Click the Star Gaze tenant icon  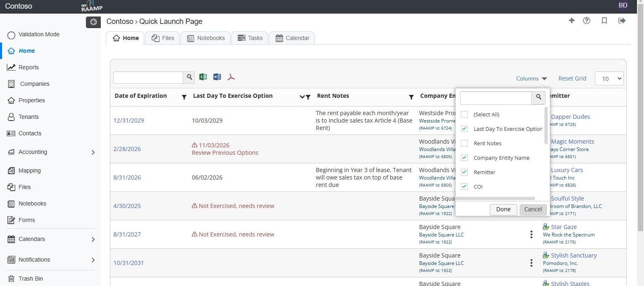[x=546, y=227]
